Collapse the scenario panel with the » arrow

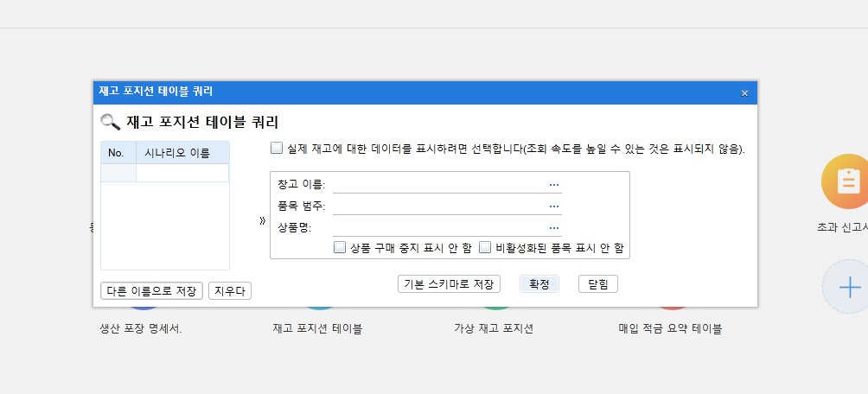tap(262, 220)
